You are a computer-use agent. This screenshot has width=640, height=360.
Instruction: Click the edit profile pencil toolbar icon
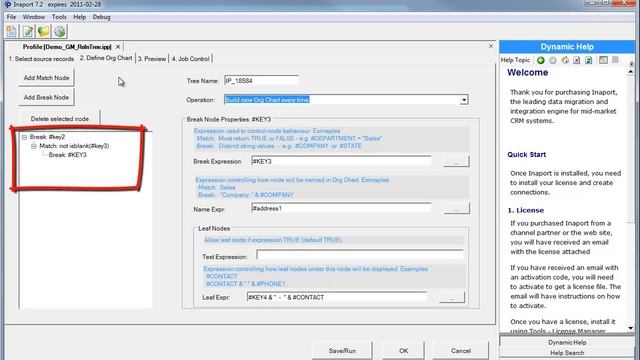[28, 31]
